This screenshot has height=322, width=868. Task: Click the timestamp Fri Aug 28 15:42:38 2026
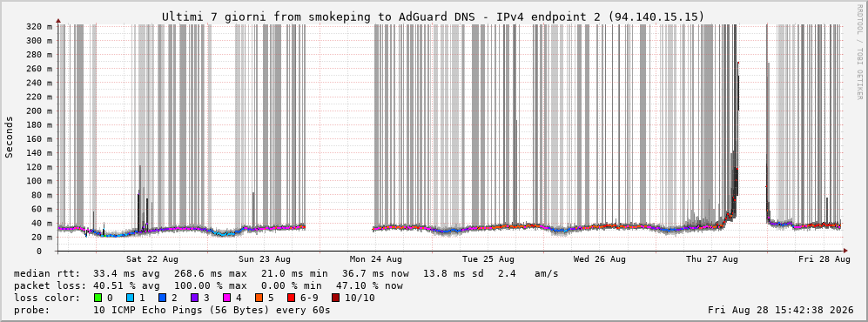click(x=779, y=310)
